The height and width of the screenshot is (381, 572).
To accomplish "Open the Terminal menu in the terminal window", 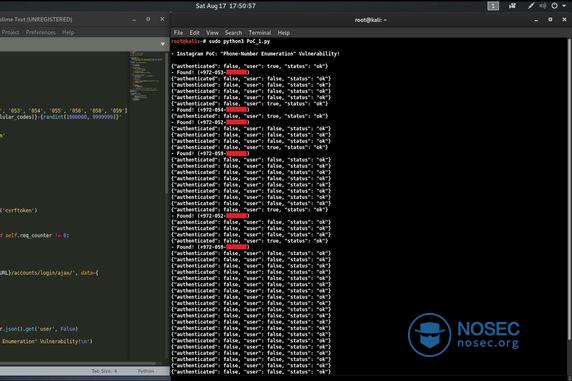I will [260, 32].
